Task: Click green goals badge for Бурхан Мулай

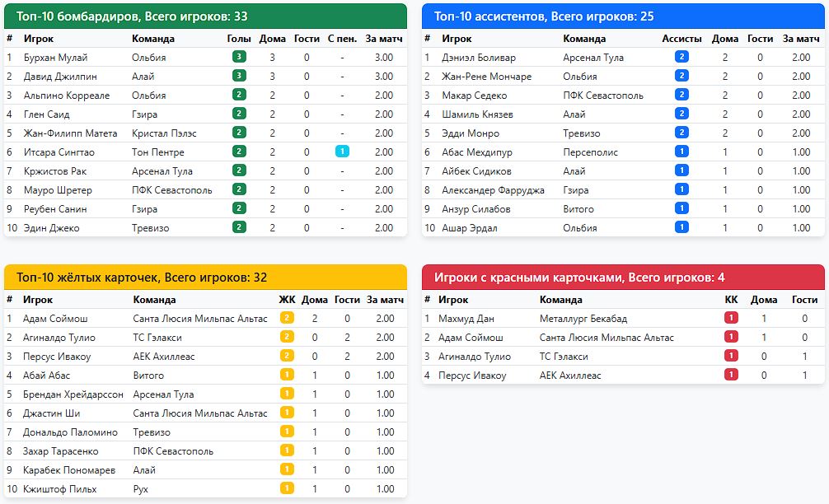Action: click(239, 57)
